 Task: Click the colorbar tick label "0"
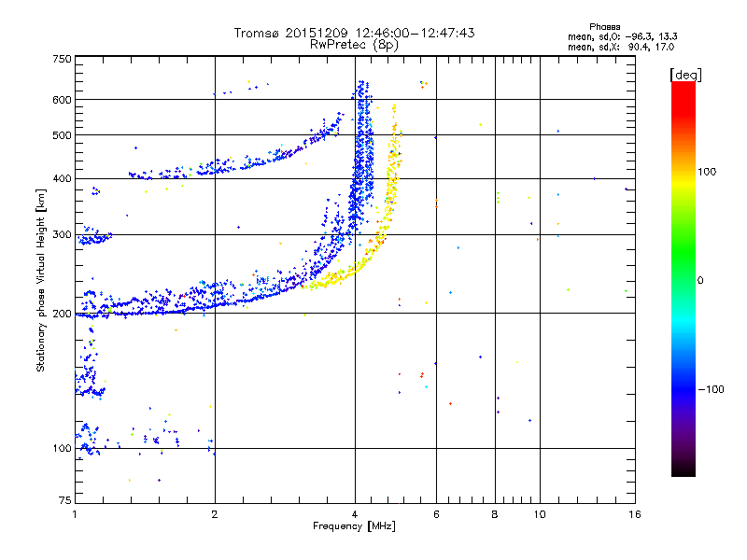click(700, 281)
